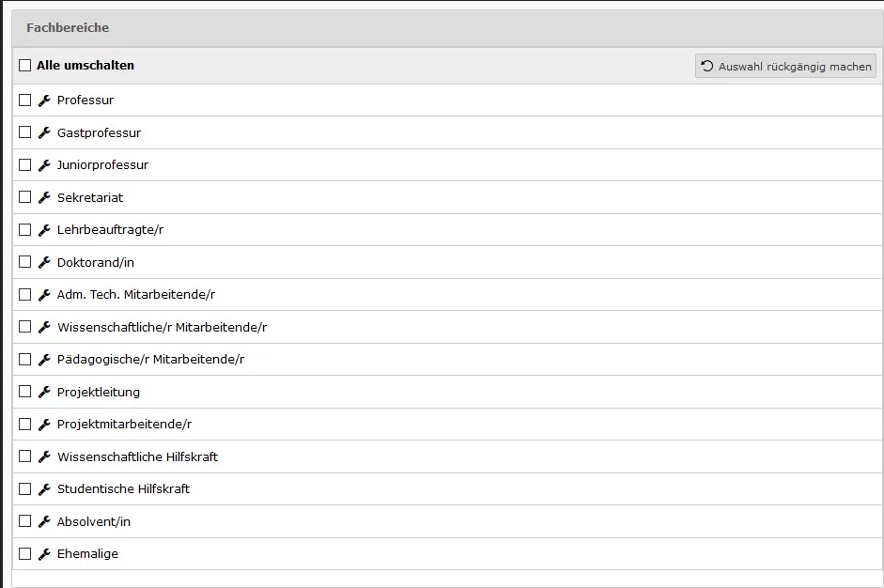Click the Wissenschaftliche/r Mitarbeitende/r label
Screen dimensions: 884x588
pos(162,328)
